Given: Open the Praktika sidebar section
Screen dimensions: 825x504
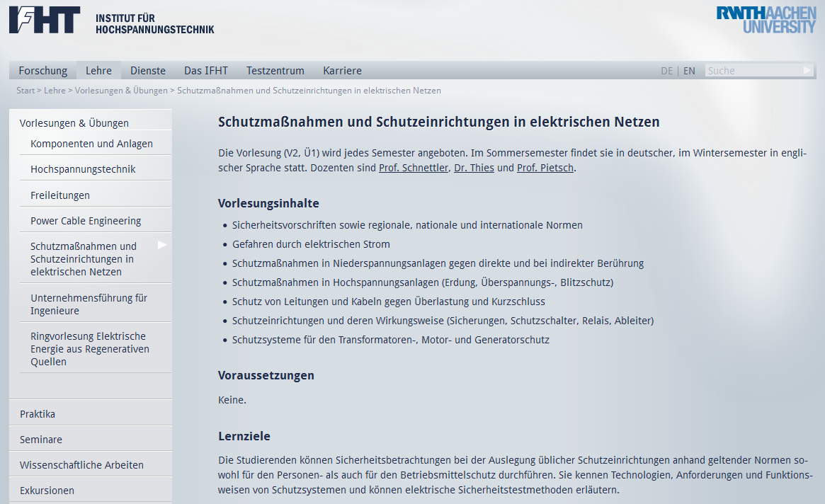Looking at the screenshot, I should coord(38,414).
